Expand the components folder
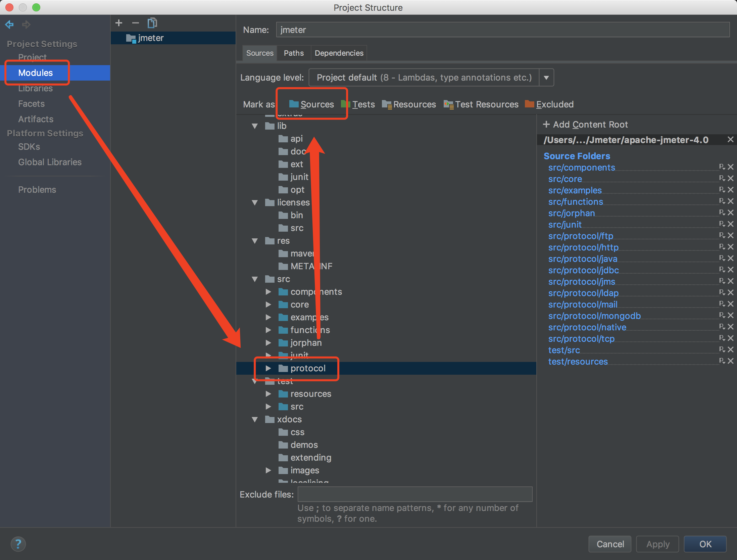The height and width of the screenshot is (560, 737). click(x=268, y=292)
